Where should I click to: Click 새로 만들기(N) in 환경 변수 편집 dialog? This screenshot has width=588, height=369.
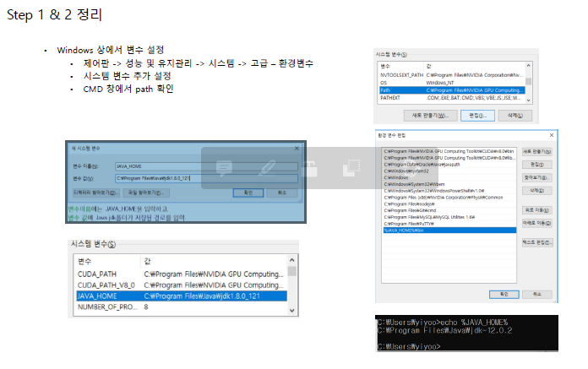tap(537, 152)
